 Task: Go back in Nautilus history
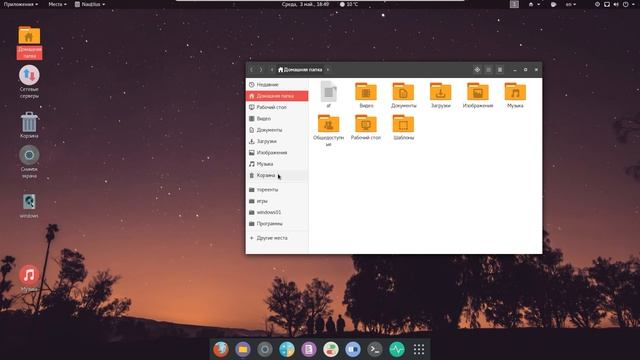(x=251, y=70)
